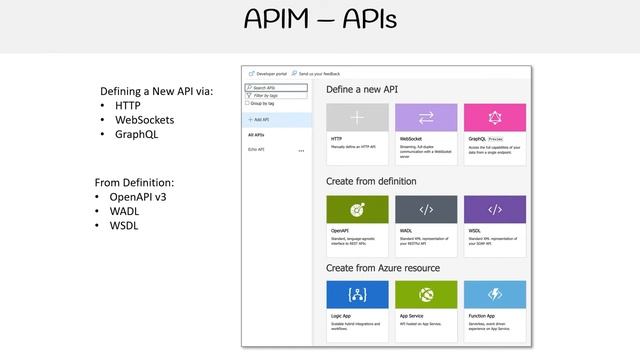Pick the WSDL purple code icon tile

(495, 209)
